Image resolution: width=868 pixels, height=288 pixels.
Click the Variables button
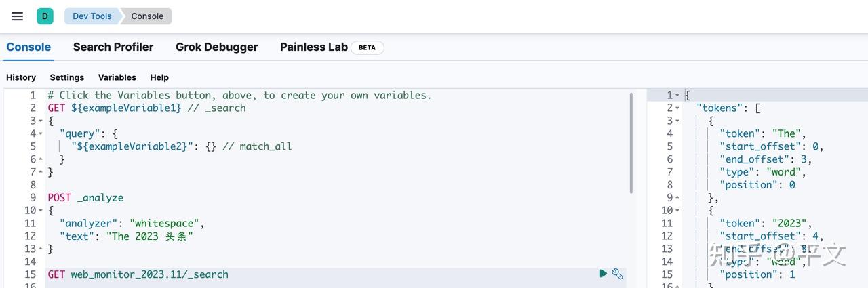click(x=117, y=77)
